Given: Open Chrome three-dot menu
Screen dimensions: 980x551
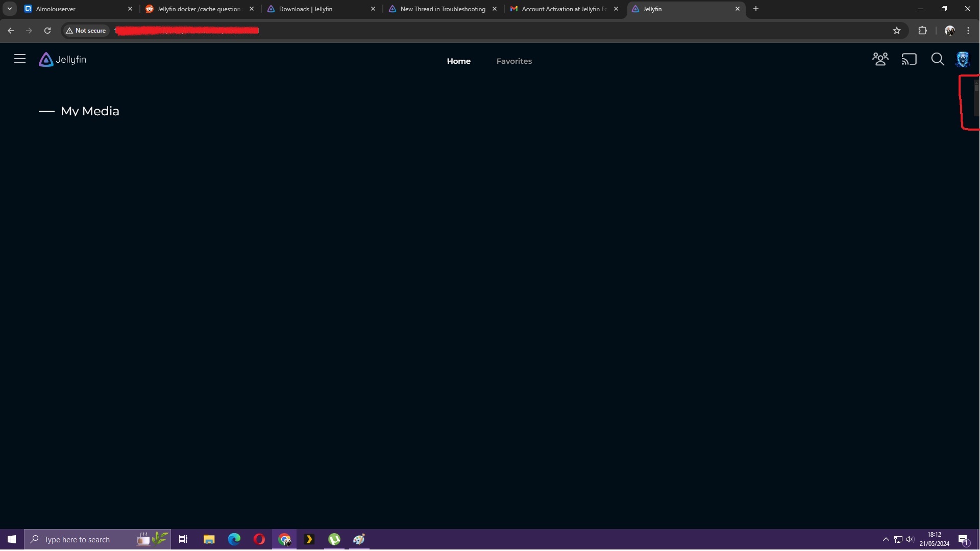Looking at the screenshot, I should [968, 31].
